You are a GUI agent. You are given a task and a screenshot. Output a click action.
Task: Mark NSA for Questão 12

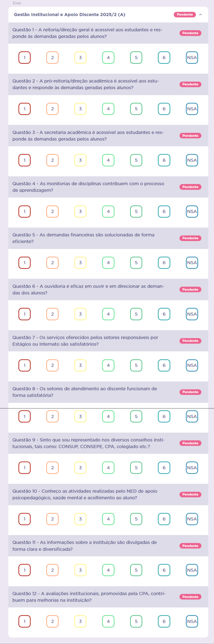tap(192, 621)
